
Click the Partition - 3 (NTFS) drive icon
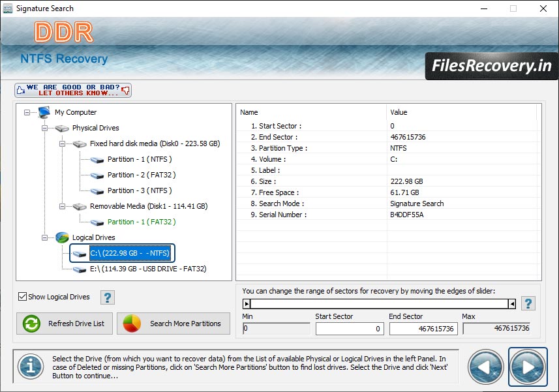pyautogui.click(x=97, y=191)
